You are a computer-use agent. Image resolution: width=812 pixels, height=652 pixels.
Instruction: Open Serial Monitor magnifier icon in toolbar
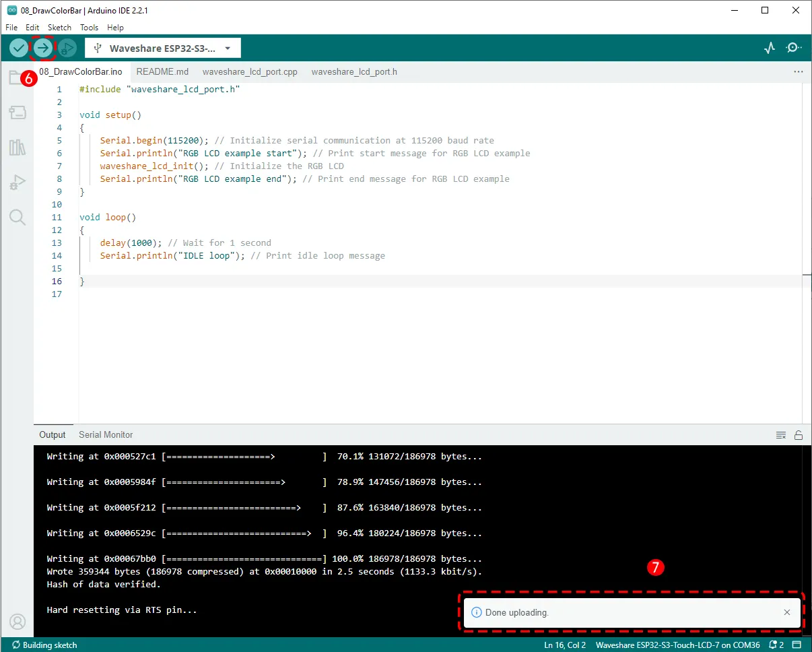(x=794, y=48)
